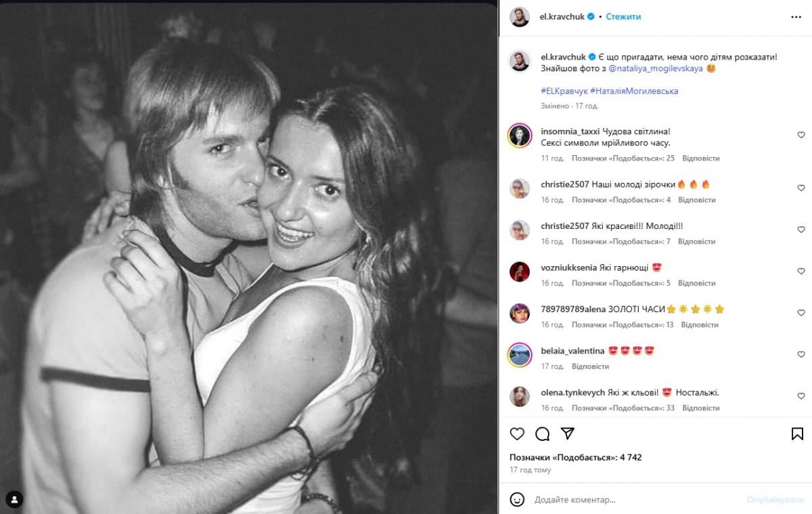Click the comment input field
This screenshot has height=514, width=812.
pos(636,500)
